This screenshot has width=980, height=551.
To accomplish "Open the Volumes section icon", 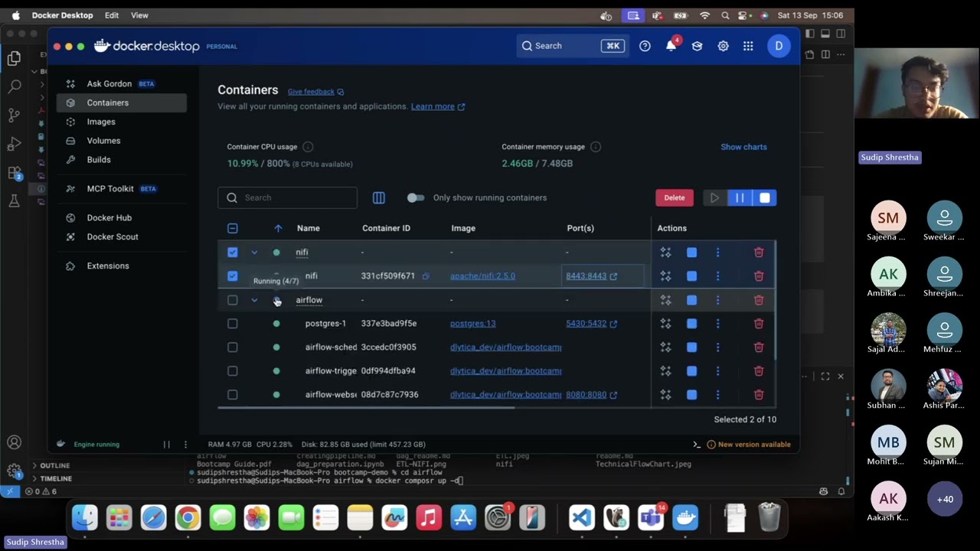I will pyautogui.click(x=70, y=141).
